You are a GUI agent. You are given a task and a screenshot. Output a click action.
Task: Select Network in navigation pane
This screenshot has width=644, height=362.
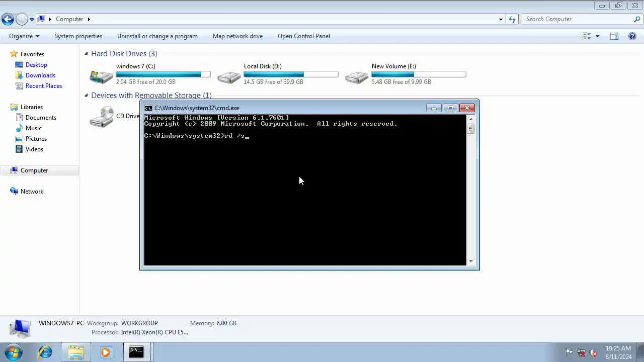tap(32, 192)
